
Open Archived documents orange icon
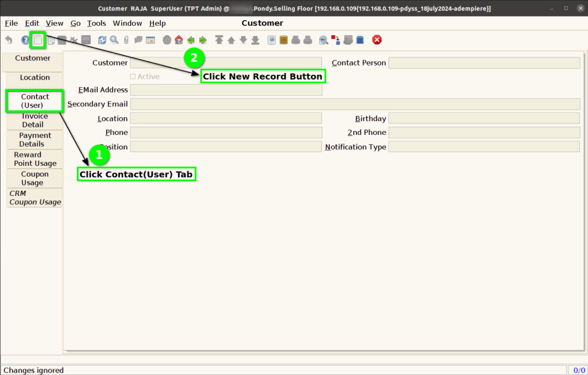pos(284,40)
